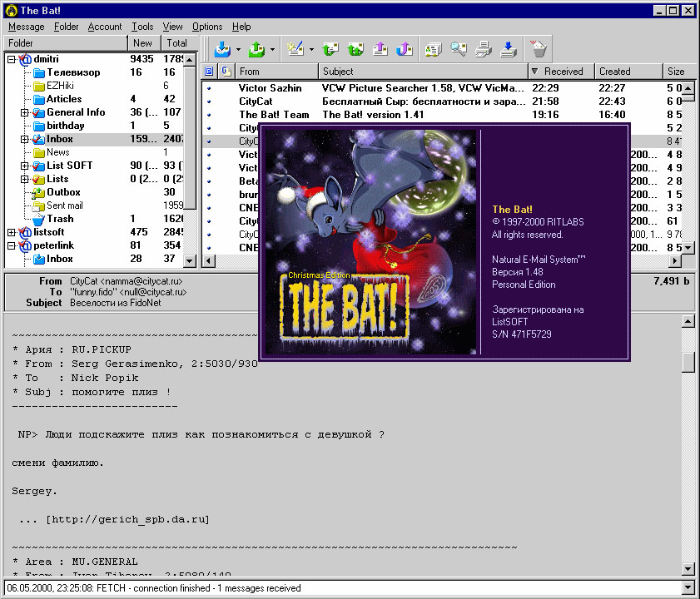Click the Trash folder icon

(x=38, y=219)
